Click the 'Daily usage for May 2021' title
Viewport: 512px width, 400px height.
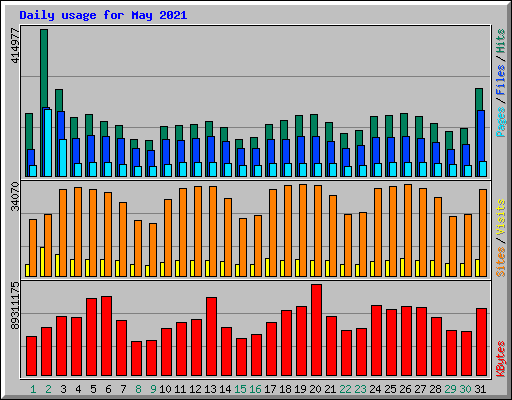click(x=103, y=15)
